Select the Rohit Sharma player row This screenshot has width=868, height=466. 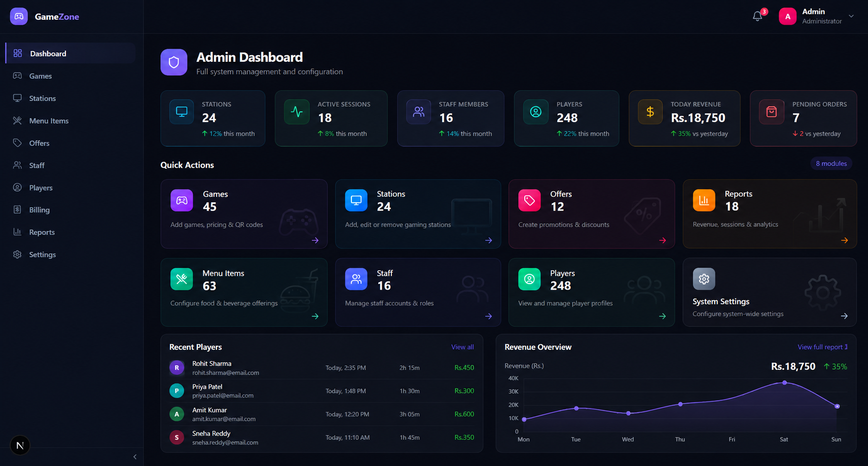[321, 368]
